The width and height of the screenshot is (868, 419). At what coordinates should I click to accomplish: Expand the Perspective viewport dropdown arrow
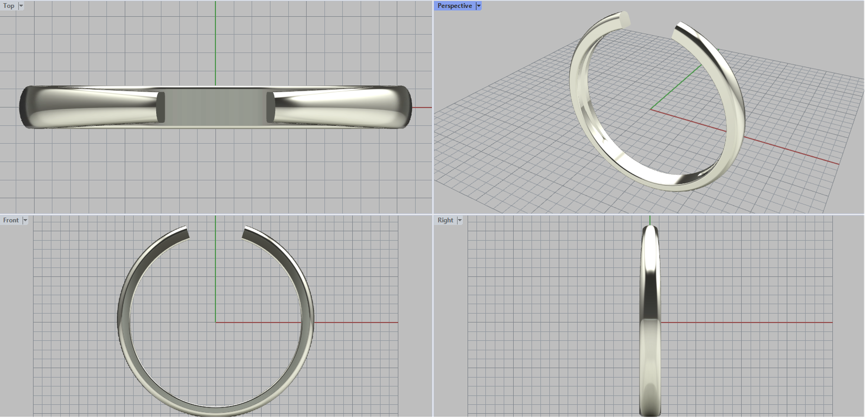(478, 6)
